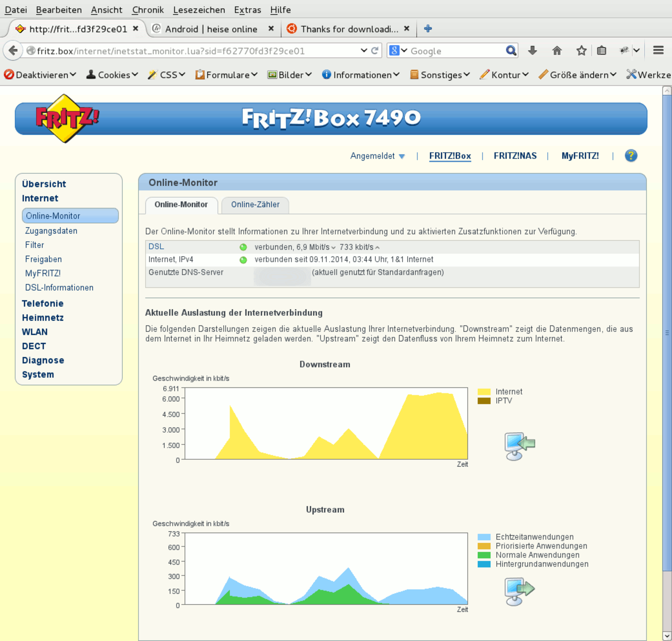Screen dimensions: 672x641
Task: Click the browser back arrow button
Action: [13, 51]
